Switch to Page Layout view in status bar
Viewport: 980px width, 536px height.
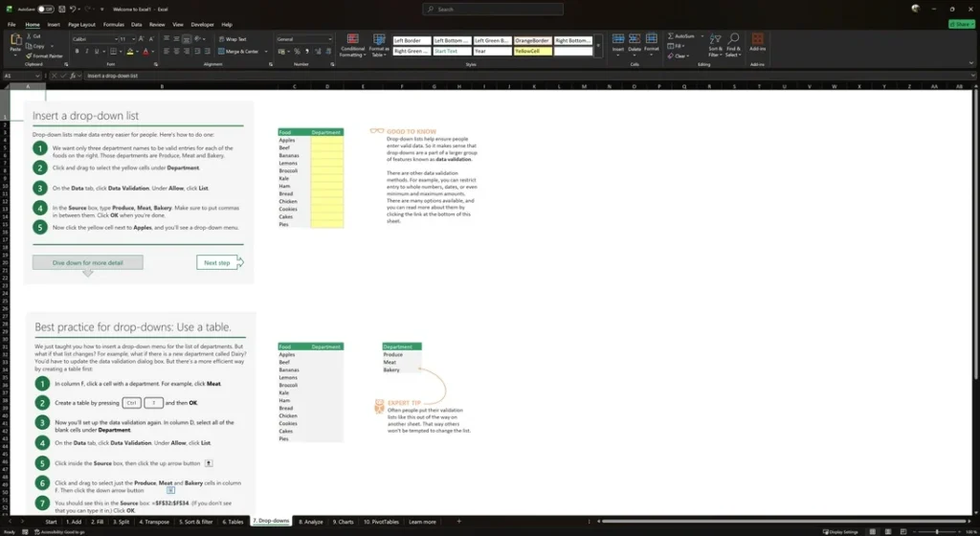coord(887,531)
